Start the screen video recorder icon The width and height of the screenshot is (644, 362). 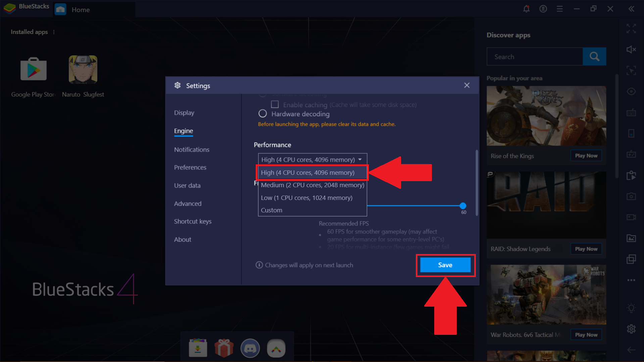tap(631, 217)
